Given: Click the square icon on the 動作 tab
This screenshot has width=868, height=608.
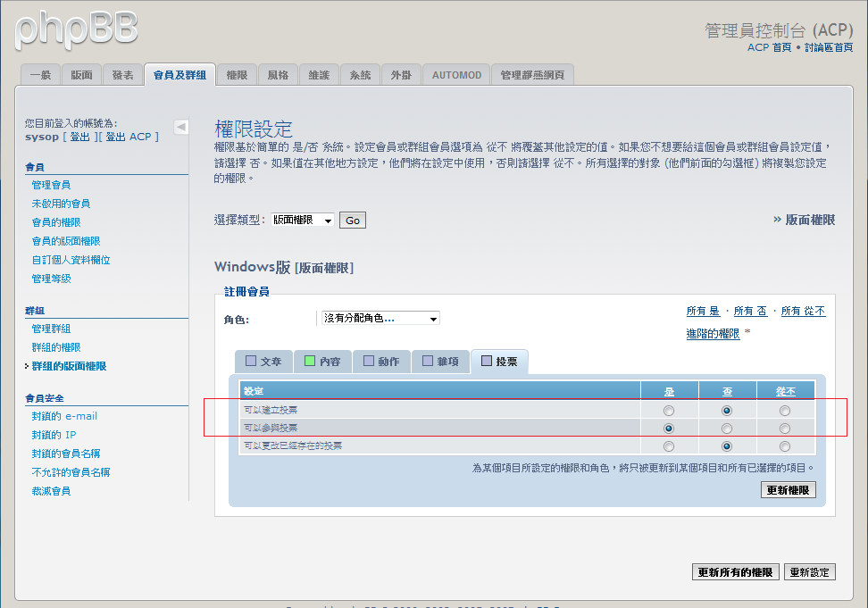Looking at the screenshot, I should [x=368, y=362].
